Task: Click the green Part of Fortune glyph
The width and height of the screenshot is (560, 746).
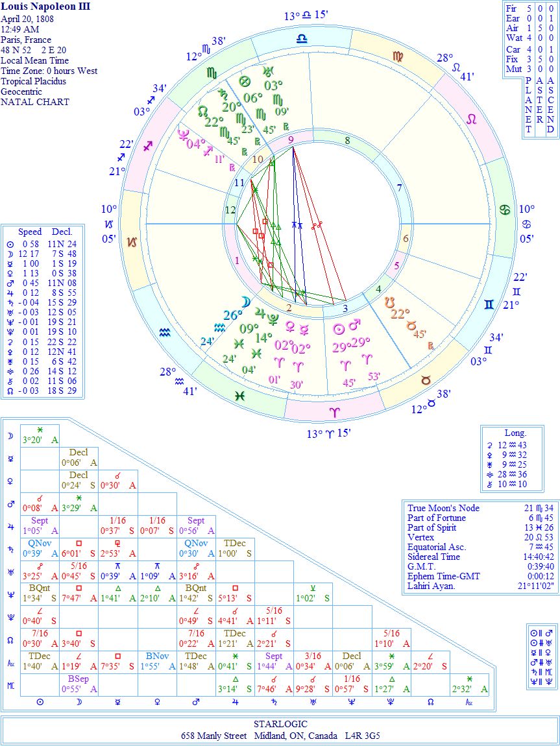Action: click(x=245, y=82)
